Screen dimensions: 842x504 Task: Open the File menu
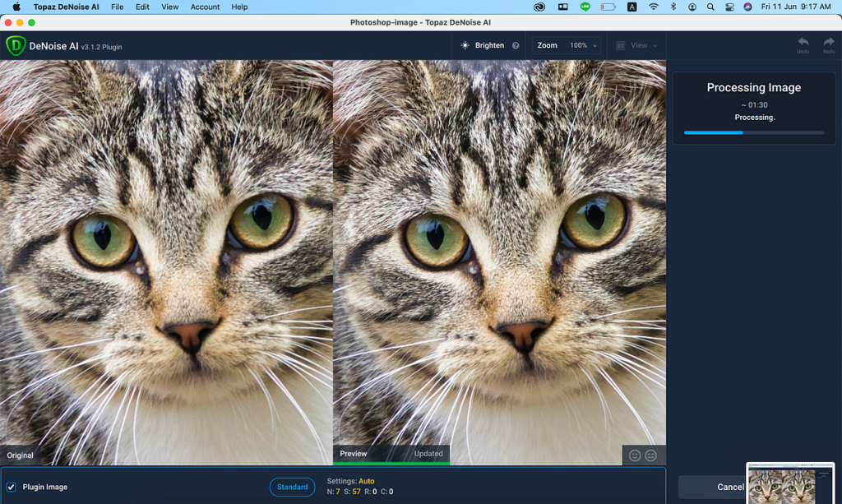(117, 7)
